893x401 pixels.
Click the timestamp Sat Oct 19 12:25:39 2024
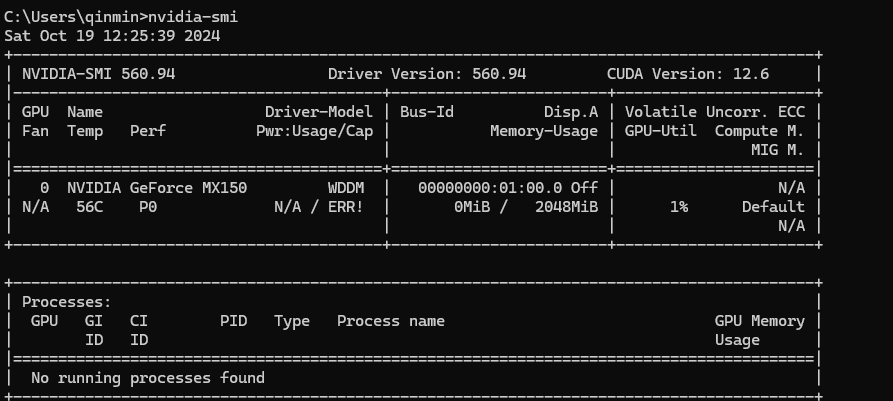(x=112, y=35)
